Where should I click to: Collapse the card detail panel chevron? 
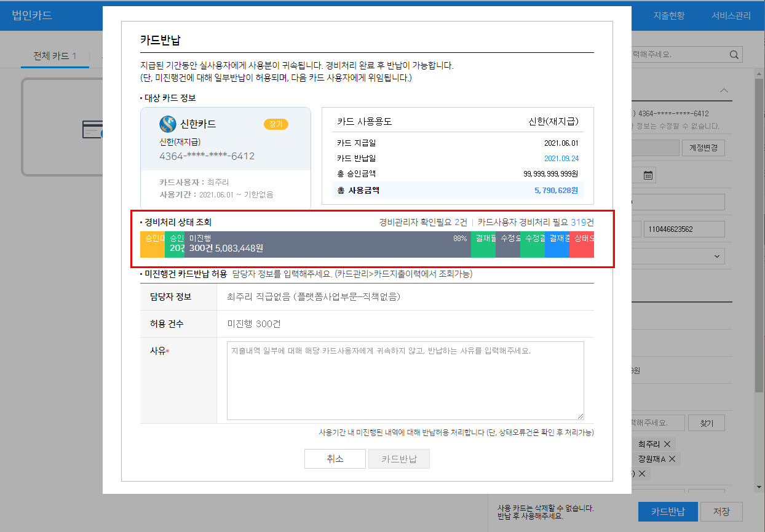click(x=724, y=91)
